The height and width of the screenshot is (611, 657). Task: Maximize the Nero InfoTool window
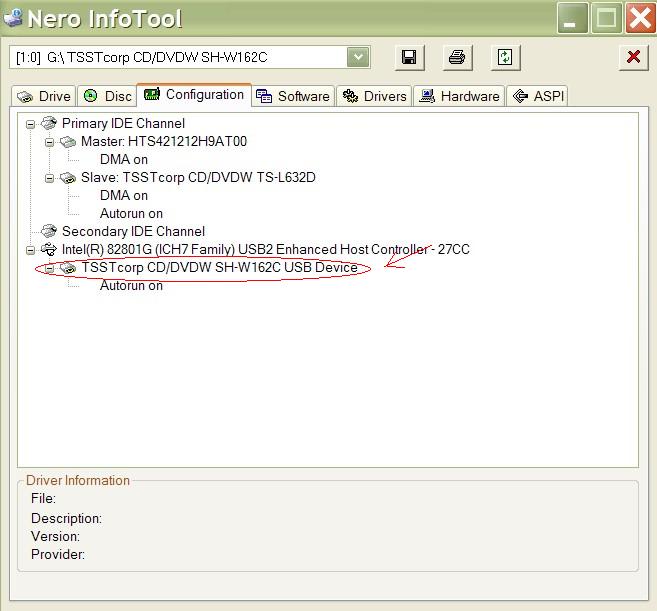click(x=606, y=18)
